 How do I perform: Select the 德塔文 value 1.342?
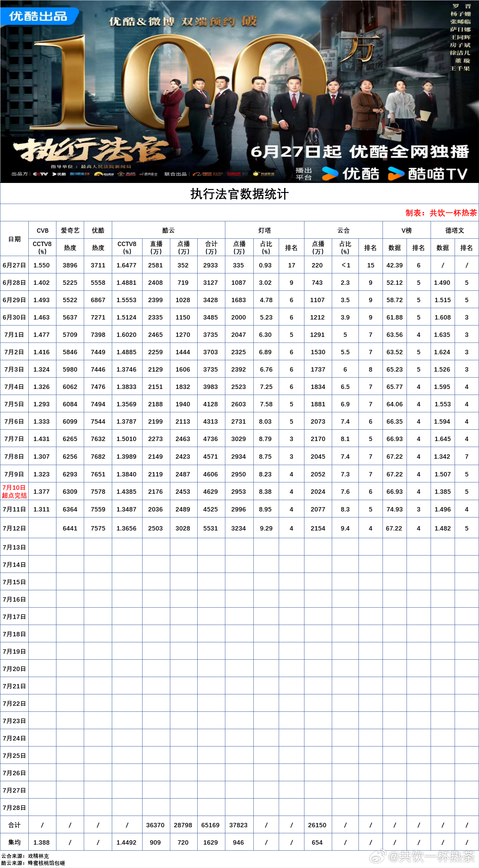442,457
